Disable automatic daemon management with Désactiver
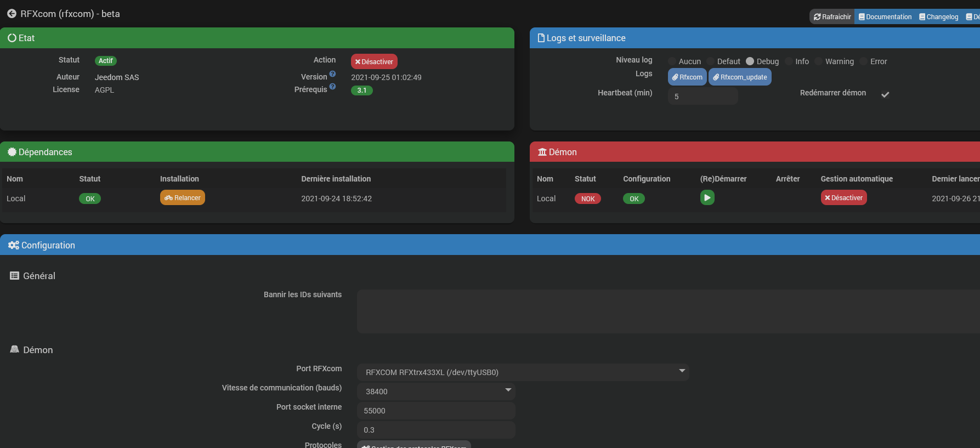Image resolution: width=980 pixels, height=448 pixels. click(844, 197)
